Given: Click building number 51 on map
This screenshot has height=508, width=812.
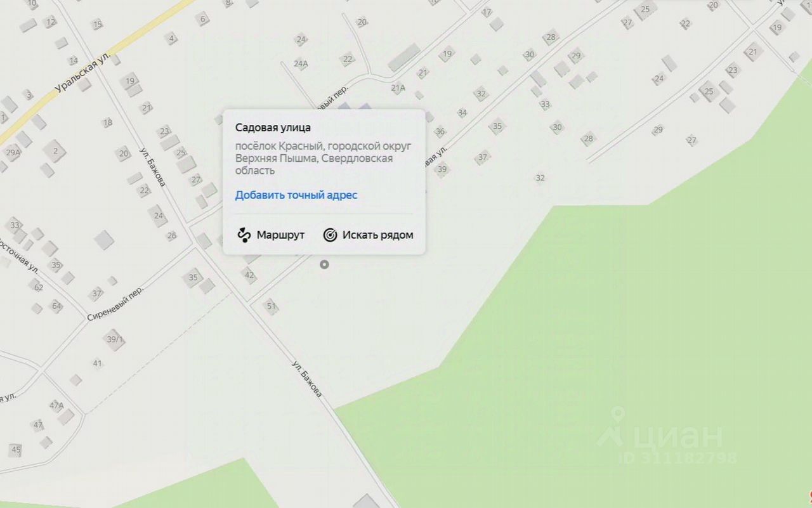Looking at the screenshot, I should click(x=272, y=306).
